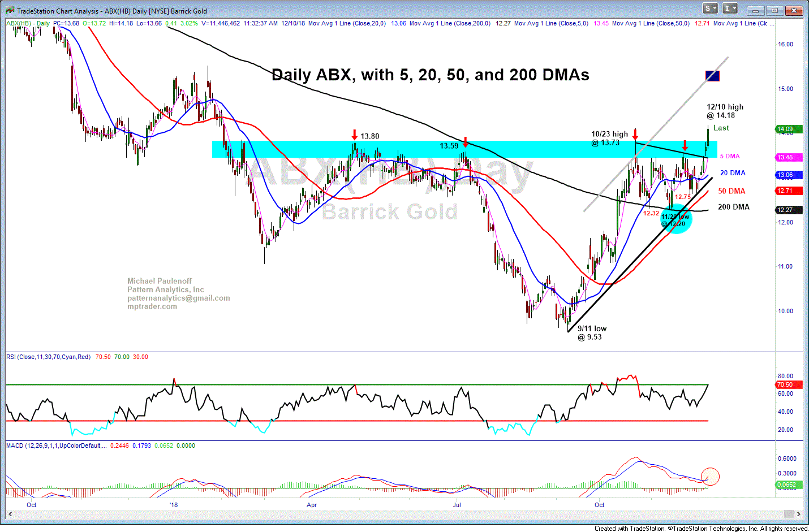Image resolution: width=809 pixels, height=532 pixels.
Task: Click the Jul label on the time axis
Action: point(457,505)
